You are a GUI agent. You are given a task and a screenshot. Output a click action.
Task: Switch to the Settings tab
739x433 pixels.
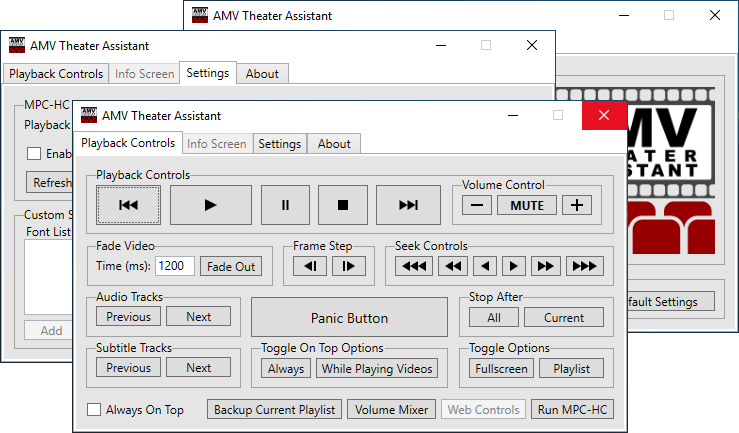[279, 144]
